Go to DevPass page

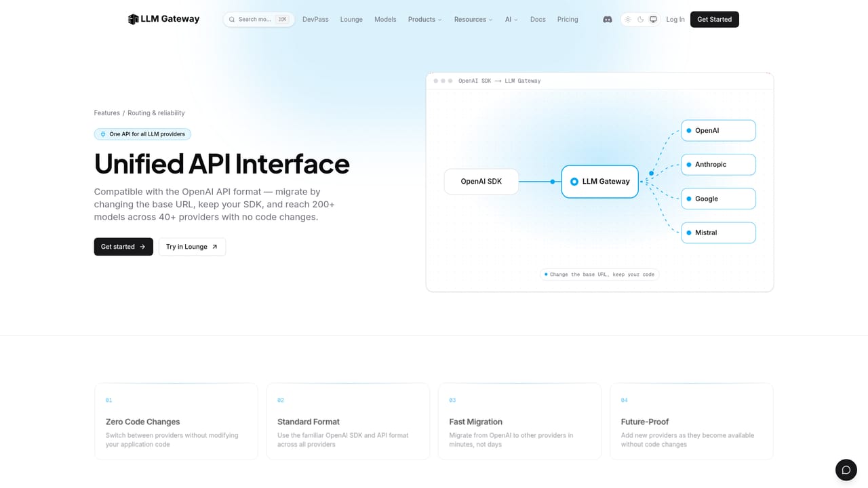[x=315, y=20]
